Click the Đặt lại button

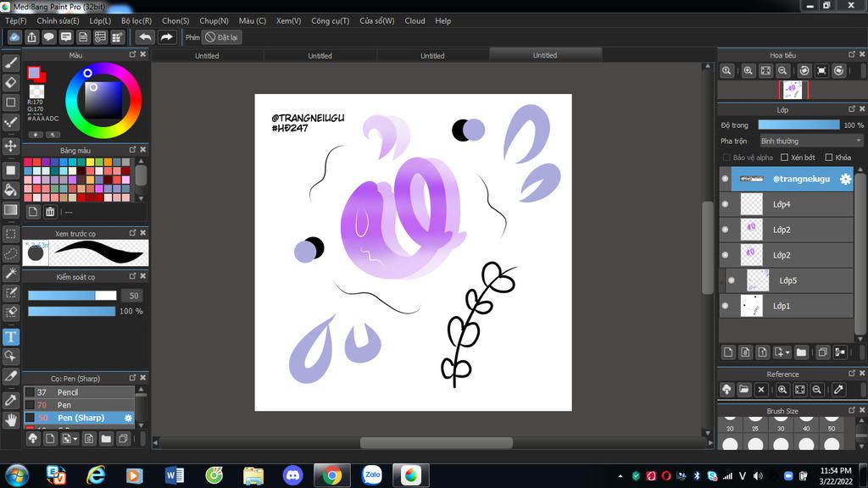(x=221, y=37)
